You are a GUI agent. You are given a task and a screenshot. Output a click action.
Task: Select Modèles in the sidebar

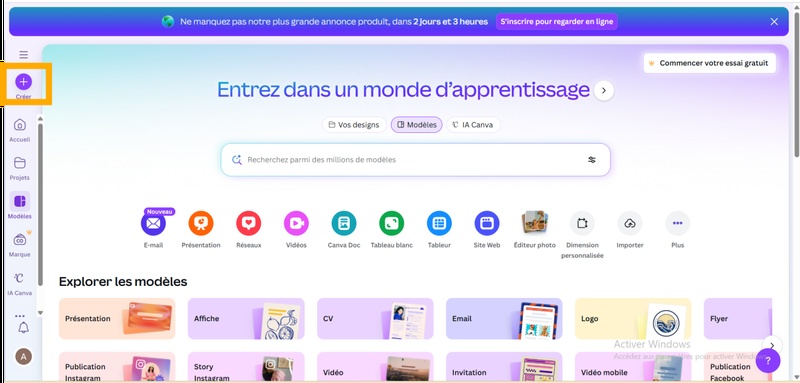(x=20, y=206)
